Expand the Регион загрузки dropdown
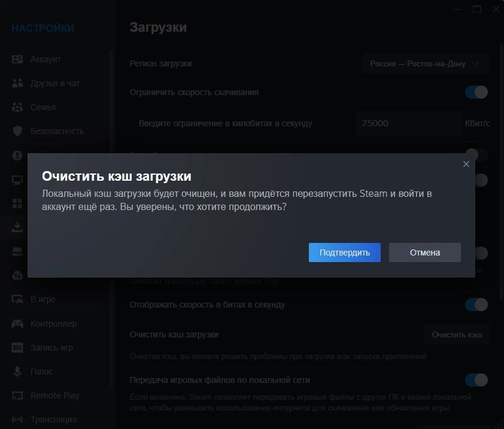The height and width of the screenshot is (429, 504). coord(425,63)
